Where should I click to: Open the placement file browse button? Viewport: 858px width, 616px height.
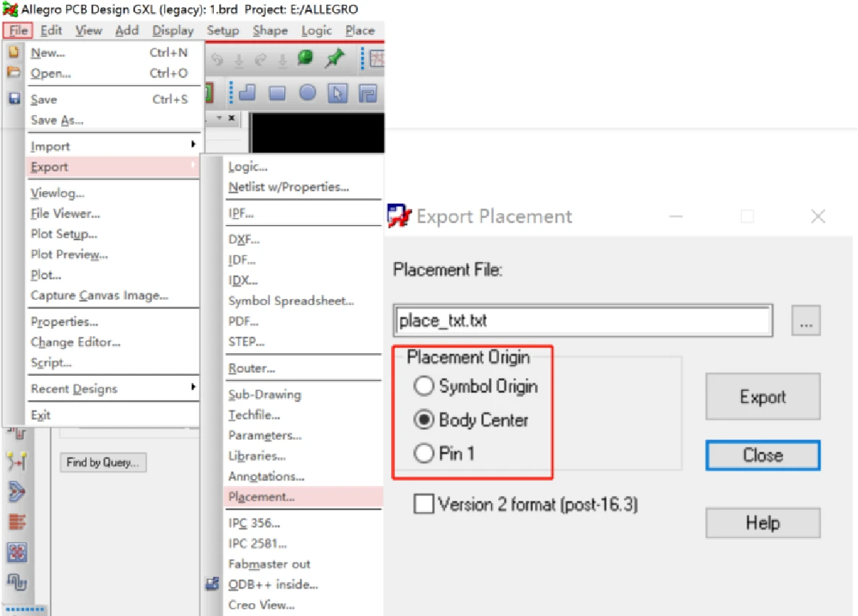[x=805, y=321]
